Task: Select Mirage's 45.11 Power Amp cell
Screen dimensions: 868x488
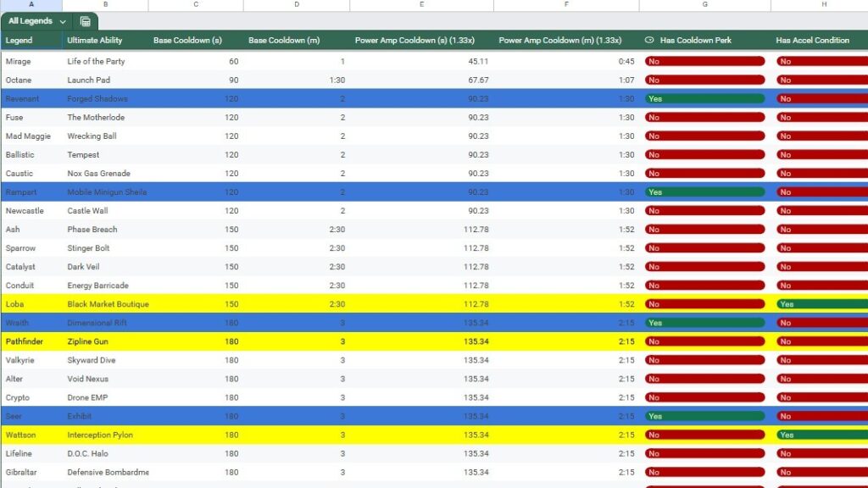Action: [422, 61]
